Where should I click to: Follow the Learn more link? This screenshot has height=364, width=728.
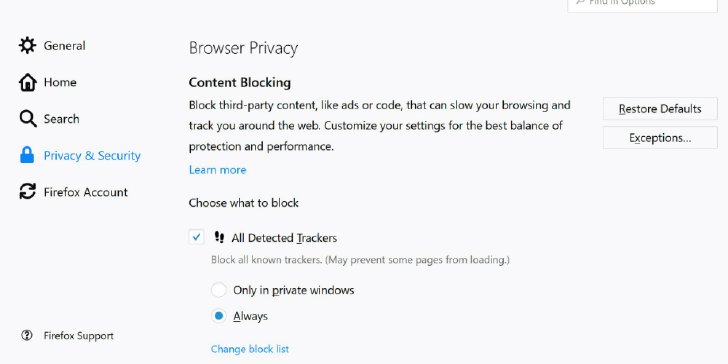(x=217, y=170)
